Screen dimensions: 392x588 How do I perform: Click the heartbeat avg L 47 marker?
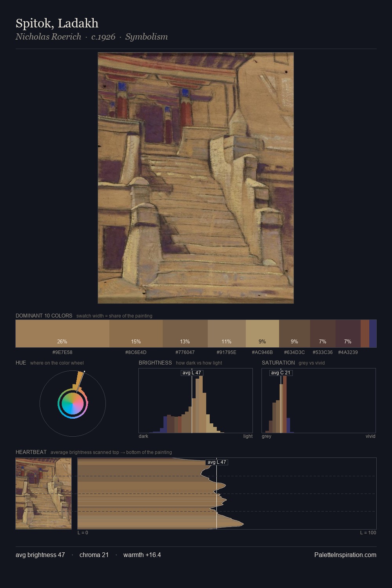(x=217, y=462)
